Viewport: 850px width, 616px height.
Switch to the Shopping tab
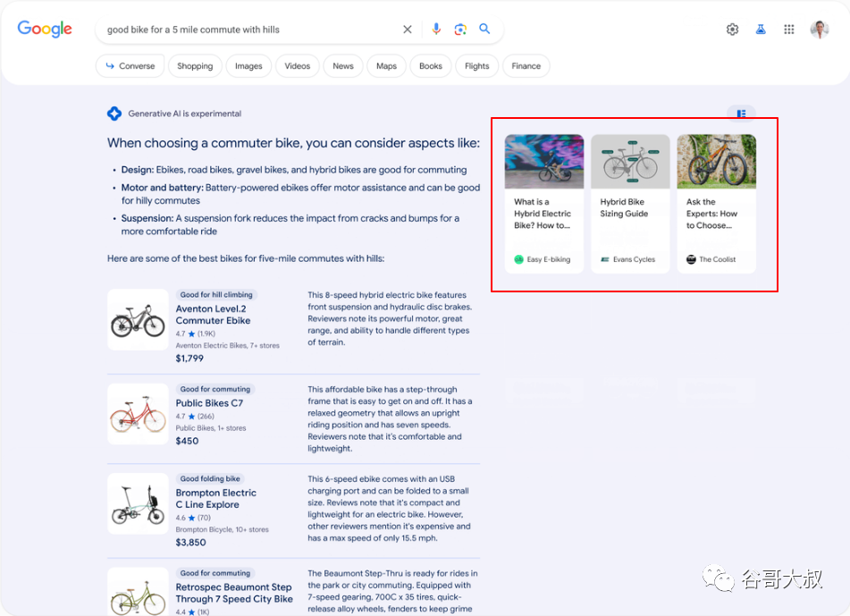[x=195, y=66]
